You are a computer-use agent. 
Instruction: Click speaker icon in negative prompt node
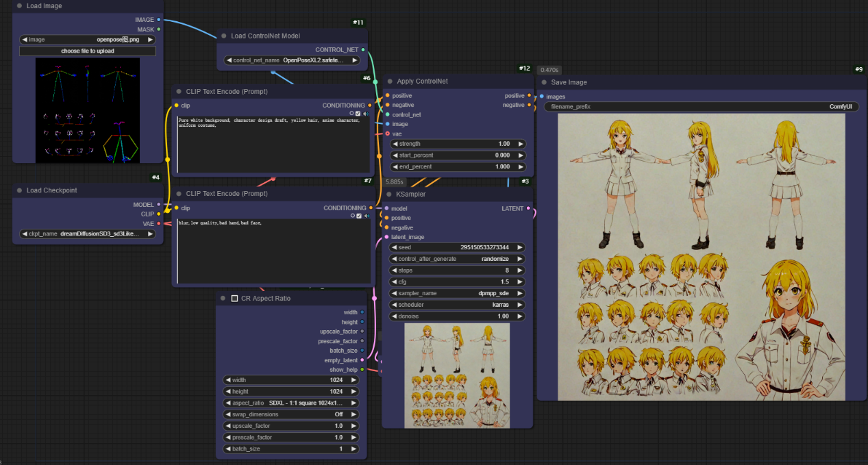click(366, 216)
